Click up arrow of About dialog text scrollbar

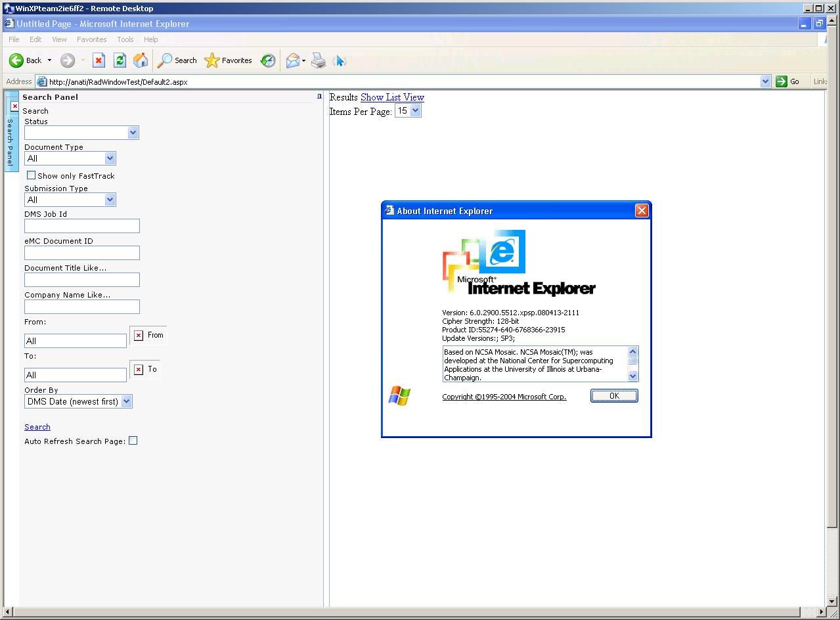click(x=633, y=351)
